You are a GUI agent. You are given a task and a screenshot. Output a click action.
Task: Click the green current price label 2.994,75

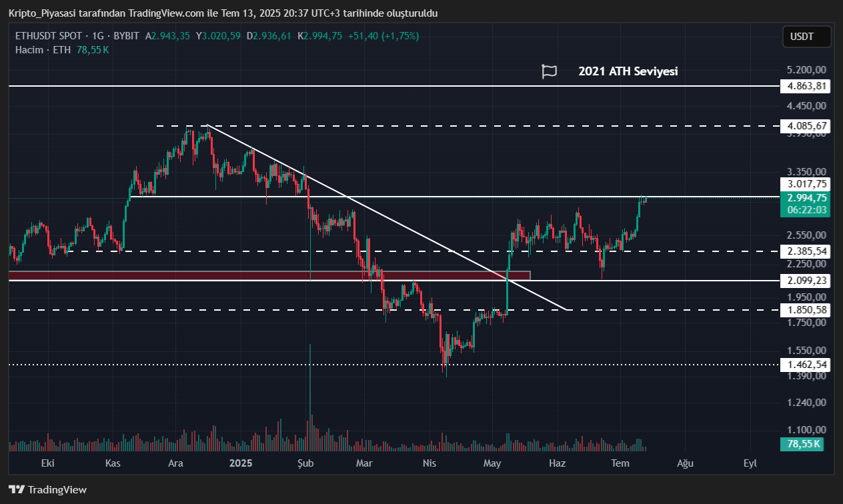coord(807,197)
